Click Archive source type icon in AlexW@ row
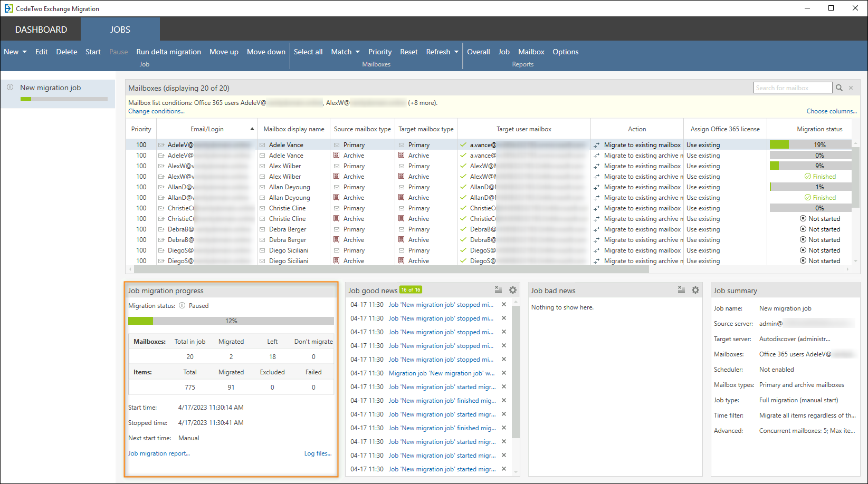The height and width of the screenshot is (484, 868). 336,176
